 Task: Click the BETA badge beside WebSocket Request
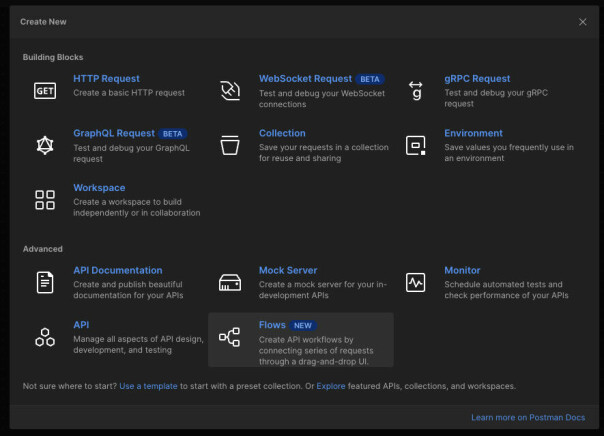(x=370, y=79)
